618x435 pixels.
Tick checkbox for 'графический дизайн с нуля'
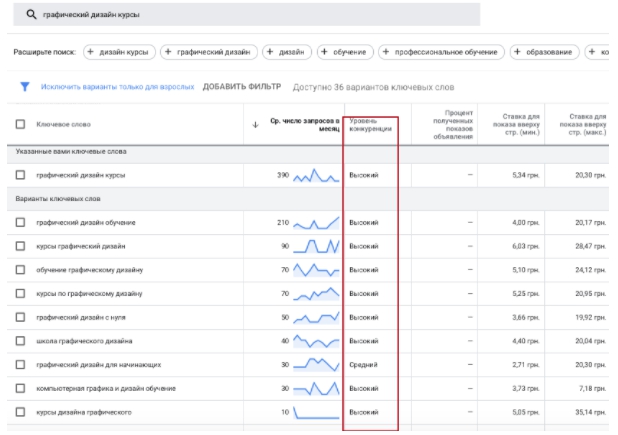point(20,317)
